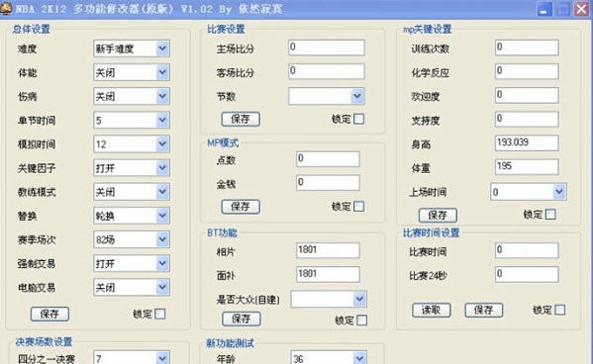Click the 比赛时间设置 group label

point(431,232)
